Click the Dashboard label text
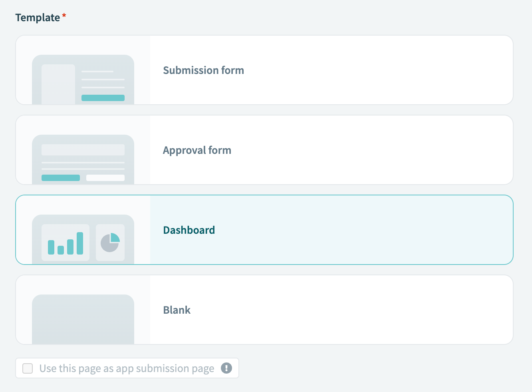This screenshot has width=532, height=392. [189, 230]
